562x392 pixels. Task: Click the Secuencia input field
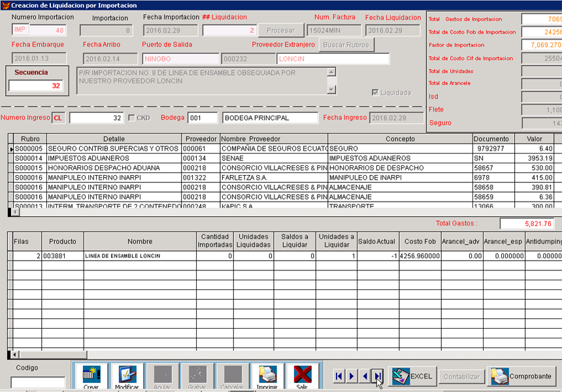pos(36,86)
